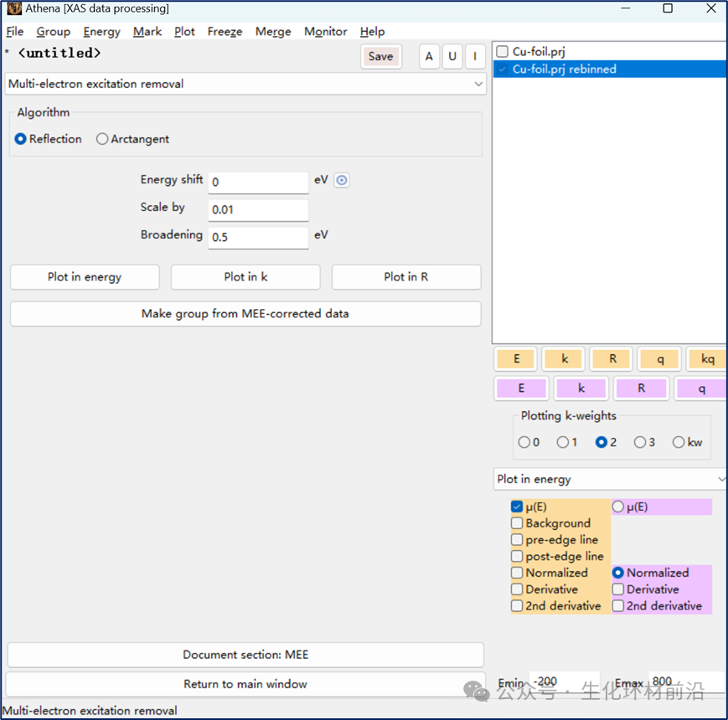Click the Plot in k button
This screenshot has width=728, height=720.
(245, 277)
